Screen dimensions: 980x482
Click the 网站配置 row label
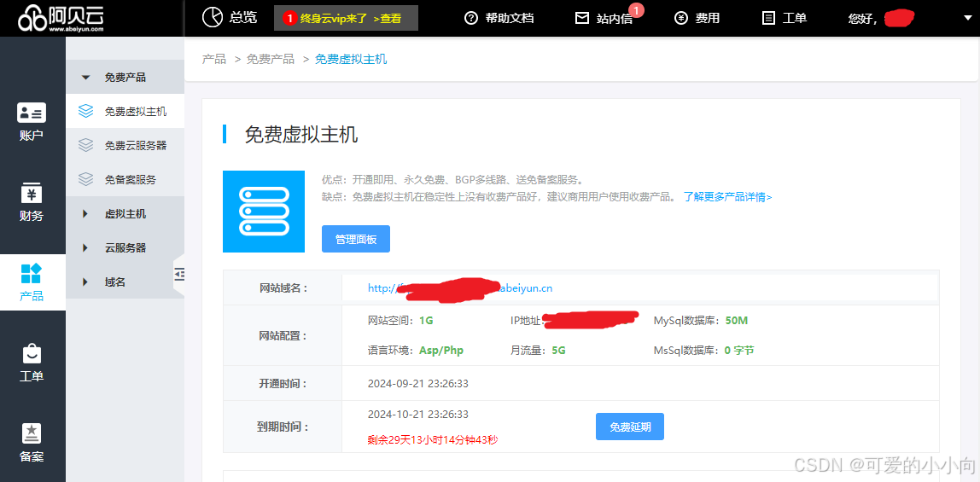click(283, 336)
